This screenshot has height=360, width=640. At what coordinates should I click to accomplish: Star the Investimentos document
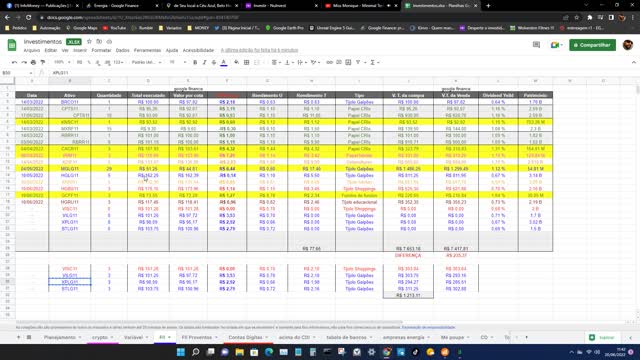pos(89,42)
